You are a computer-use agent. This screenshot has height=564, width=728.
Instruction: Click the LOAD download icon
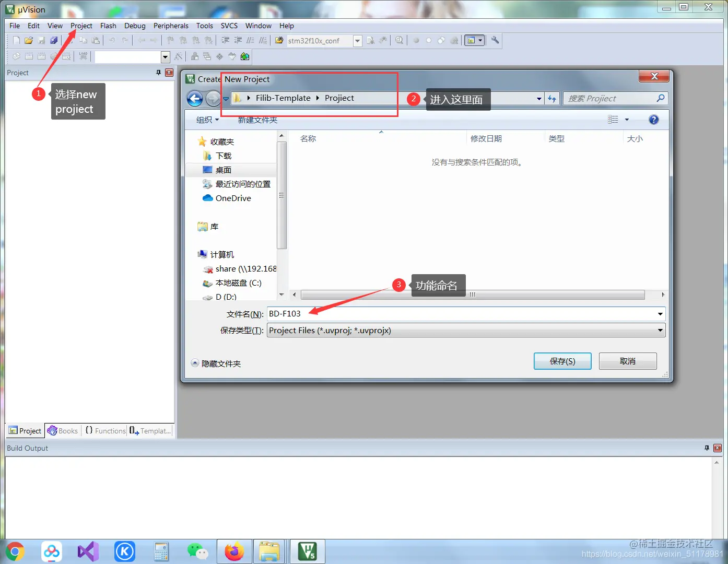coord(83,56)
